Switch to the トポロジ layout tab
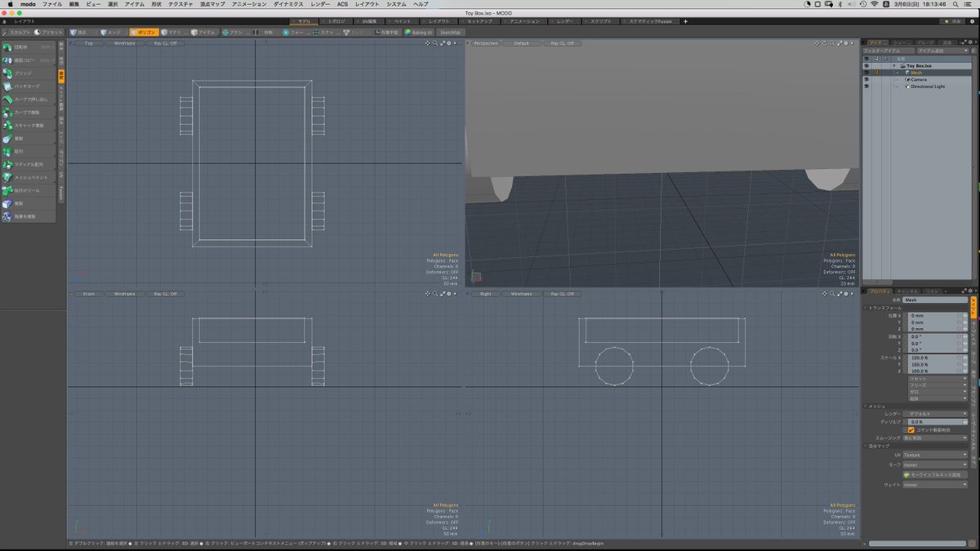 (336, 21)
